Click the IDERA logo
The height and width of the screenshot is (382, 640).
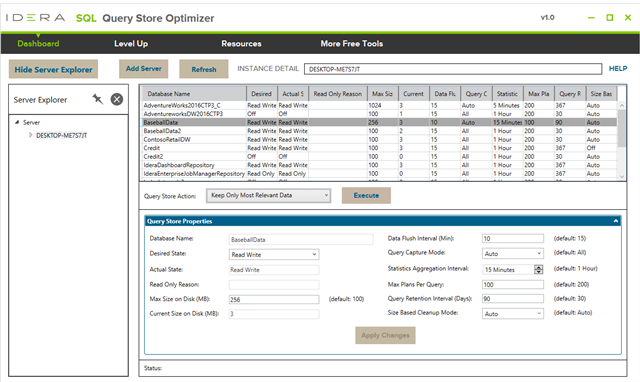(x=36, y=18)
